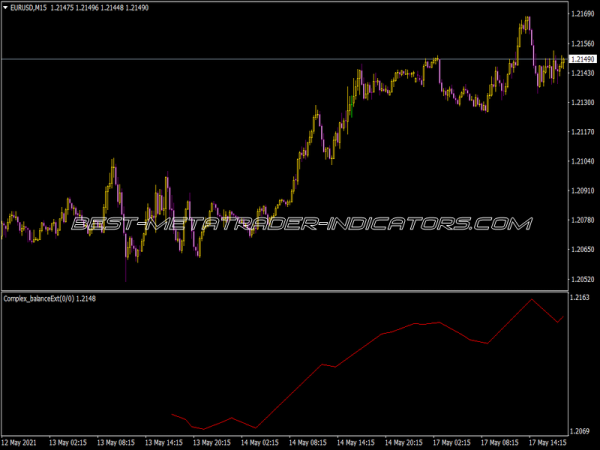
Task: Select the 12 May 2021 time label
Action: (x=22, y=442)
